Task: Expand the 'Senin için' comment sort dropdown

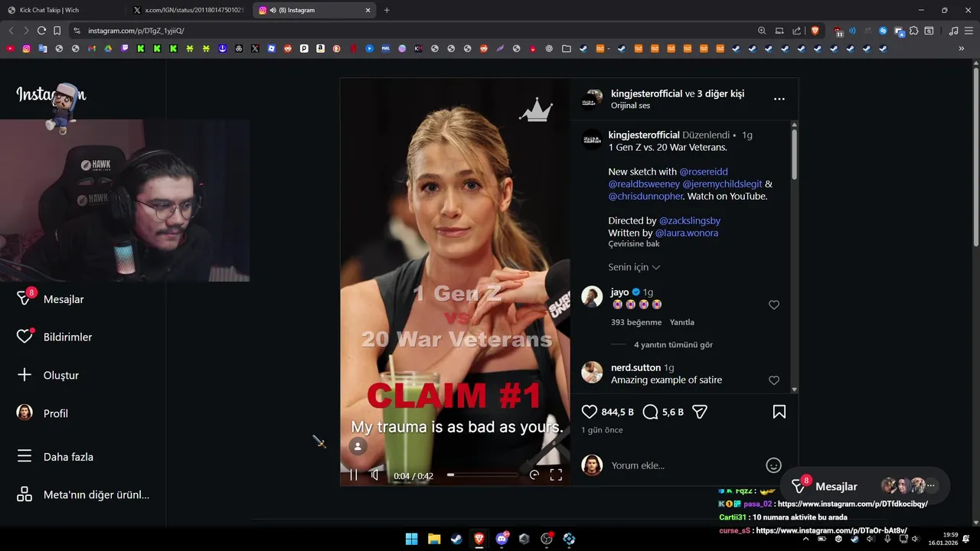Action: (x=634, y=267)
